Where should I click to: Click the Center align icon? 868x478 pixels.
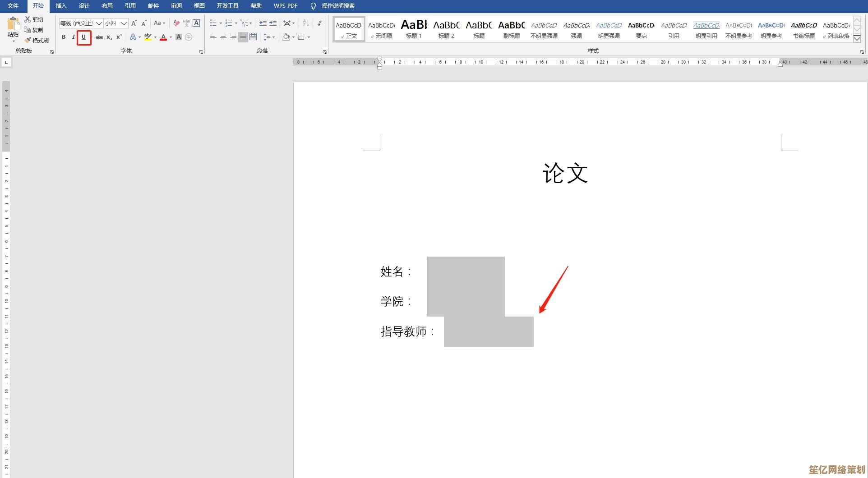click(223, 37)
